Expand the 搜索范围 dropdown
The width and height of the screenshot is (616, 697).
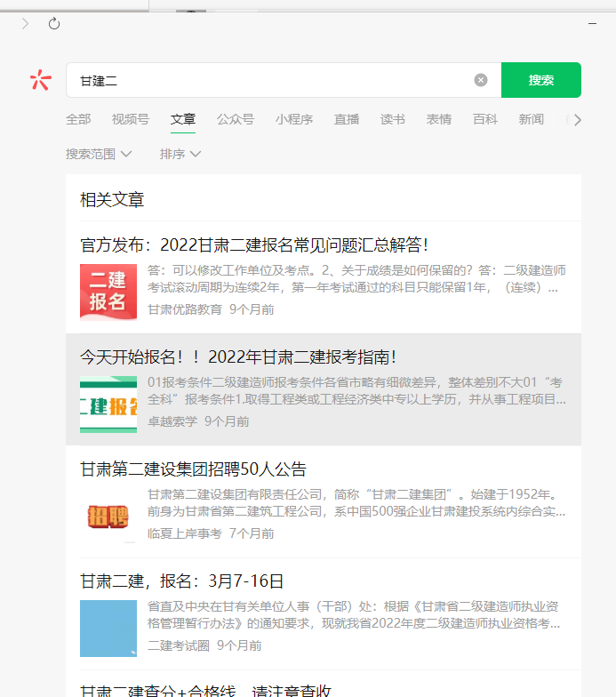point(98,154)
